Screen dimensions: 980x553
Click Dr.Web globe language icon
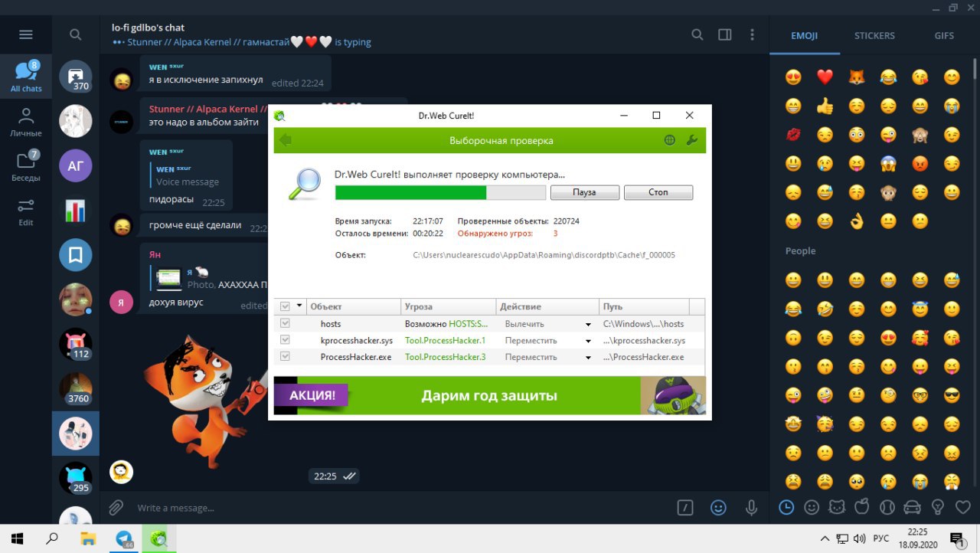[x=670, y=140]
